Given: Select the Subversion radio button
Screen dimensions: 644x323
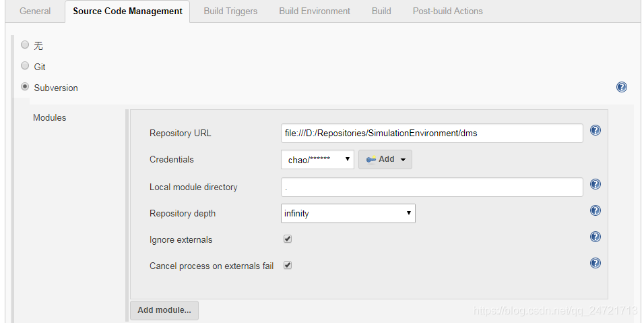Looking at the screenshot, I should click(25, 87).
